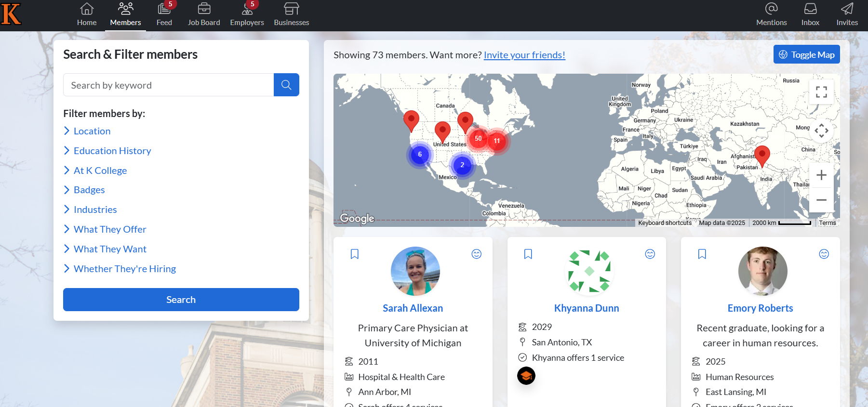This screenshot has height=407, width=868.
Task: Open Mentions
Action: coord(772,15)
